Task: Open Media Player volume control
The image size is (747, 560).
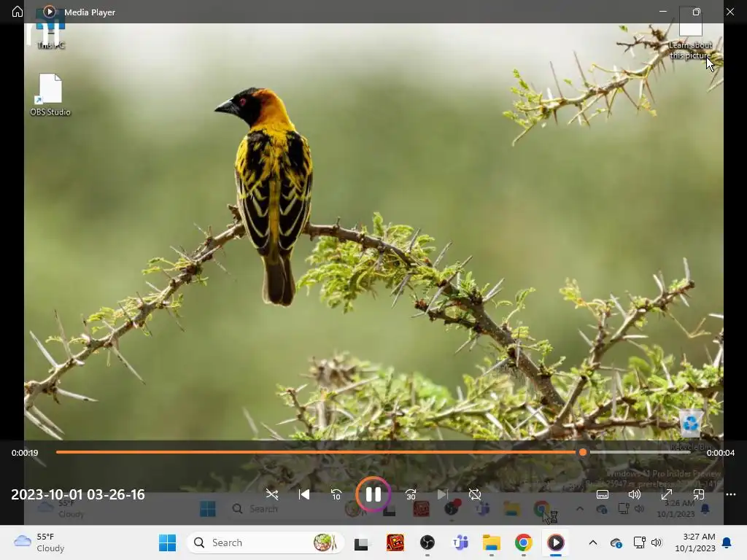Action: 635,494
